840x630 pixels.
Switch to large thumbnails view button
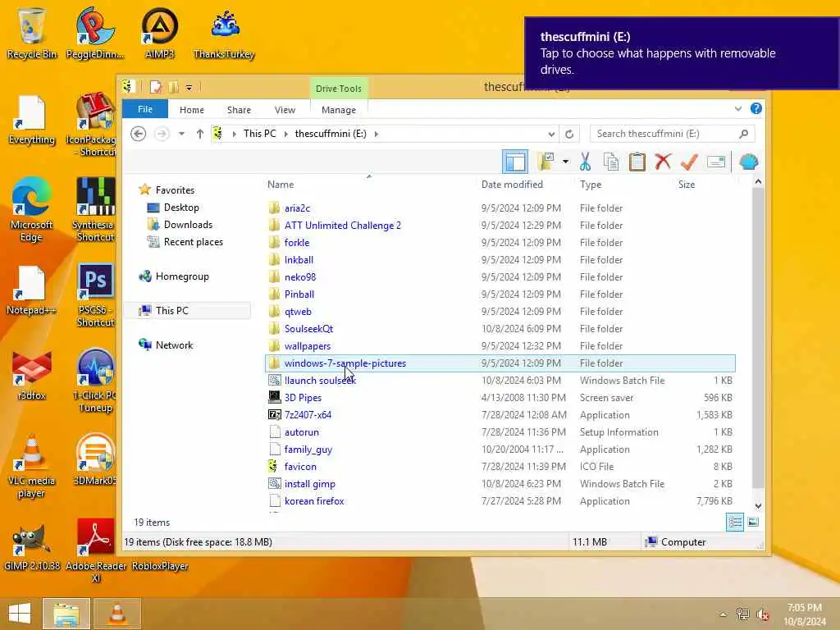(x=753, y=522)
